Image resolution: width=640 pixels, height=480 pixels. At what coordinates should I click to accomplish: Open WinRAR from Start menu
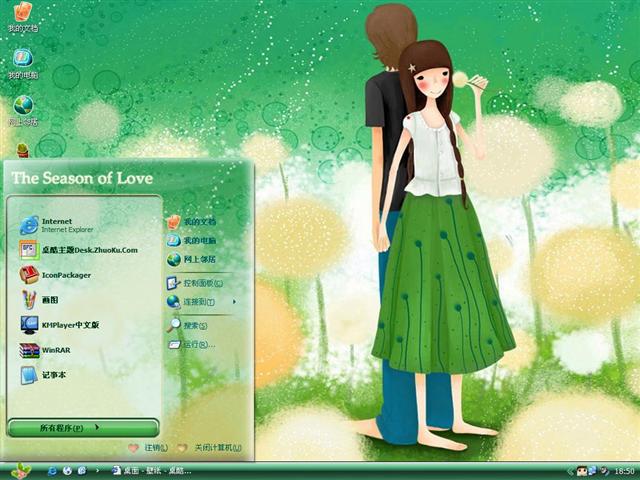45,350
